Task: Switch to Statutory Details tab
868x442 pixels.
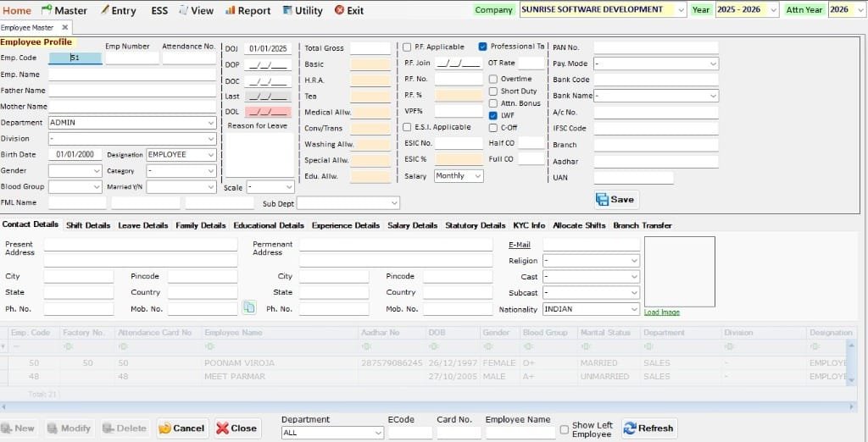Action: point(475,225)
